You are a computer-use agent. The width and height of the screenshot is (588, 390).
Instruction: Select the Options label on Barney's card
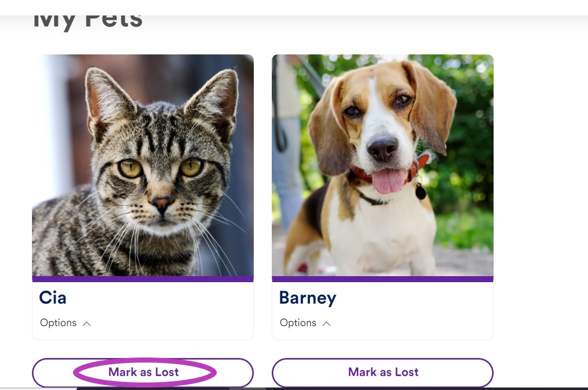point(298,323)
